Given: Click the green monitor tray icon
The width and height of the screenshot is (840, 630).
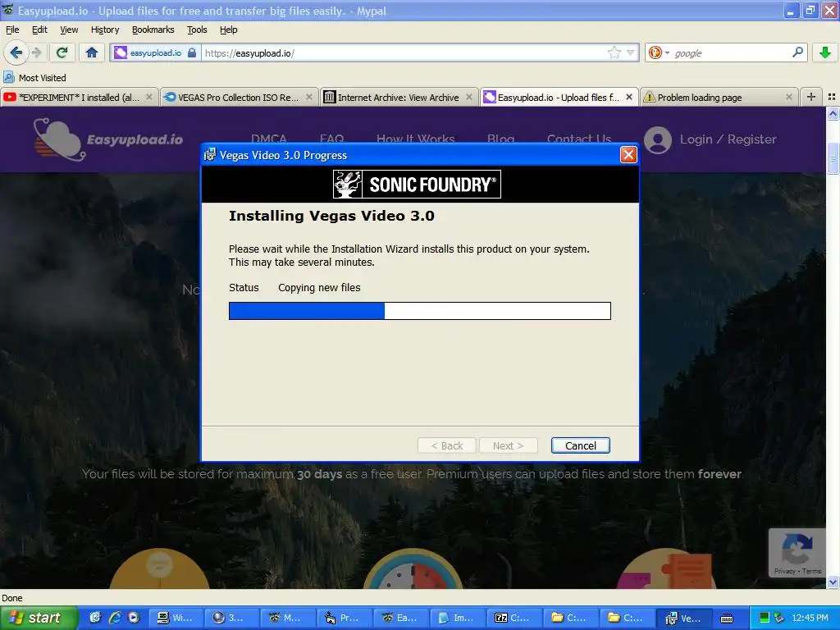Looking at the screenshot, I should [x=764, y=618].
